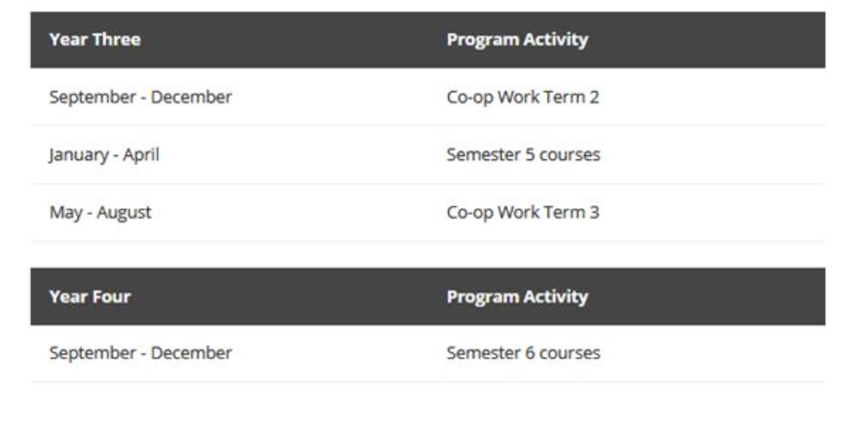Click the "Co-op Work Term 3" entry
The height and width of the screenshot is (422, 868).
pyautogui.click(x=522, y=212)
